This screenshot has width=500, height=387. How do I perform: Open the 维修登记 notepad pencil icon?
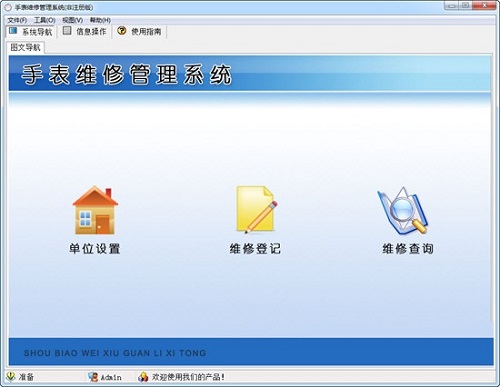coord(257,210)
